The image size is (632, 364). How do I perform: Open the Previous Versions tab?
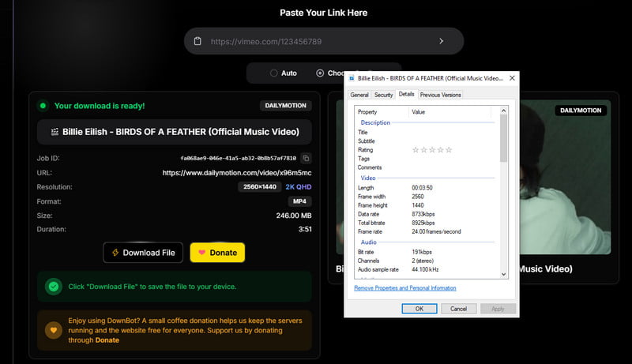coord(440,95)
